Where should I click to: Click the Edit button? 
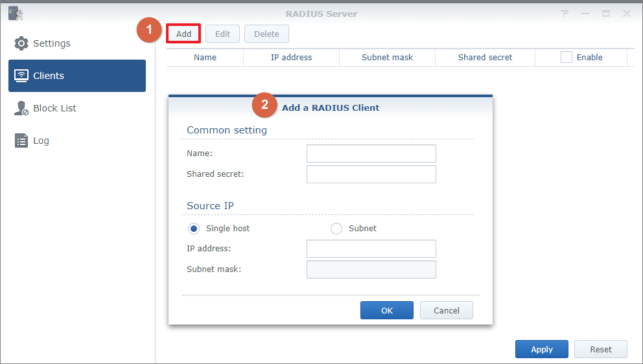pos(223,34)
